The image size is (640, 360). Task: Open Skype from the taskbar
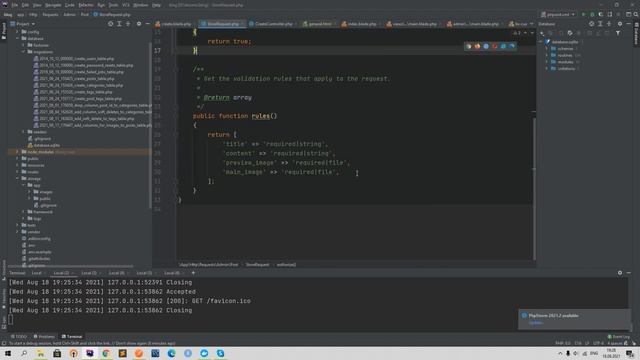pyautogui.click(x=220, y=353)
